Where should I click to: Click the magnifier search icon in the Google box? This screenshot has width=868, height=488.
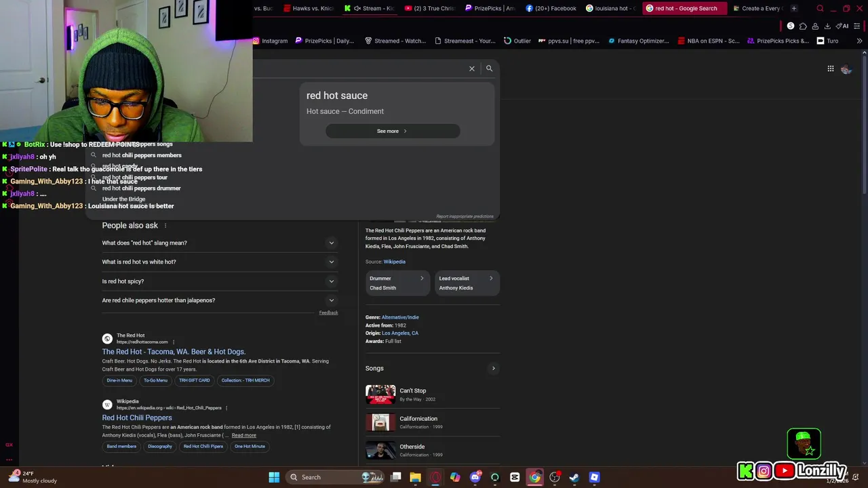click(x=489, y=68)
